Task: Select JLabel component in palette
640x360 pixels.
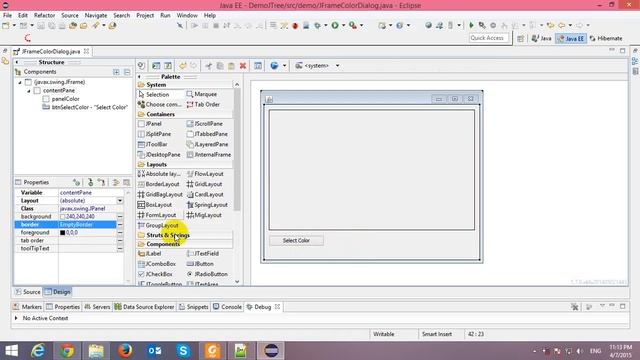Action: pos(150,253)
